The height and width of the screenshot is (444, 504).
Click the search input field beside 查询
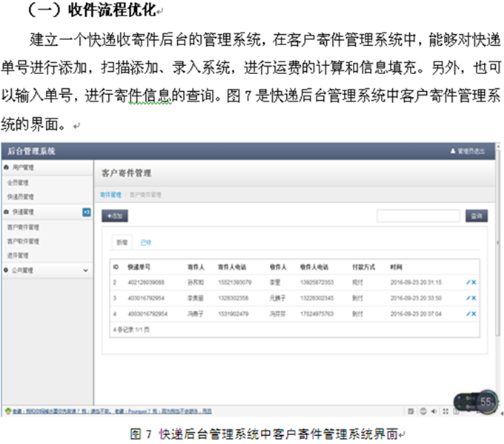[417, 216]
